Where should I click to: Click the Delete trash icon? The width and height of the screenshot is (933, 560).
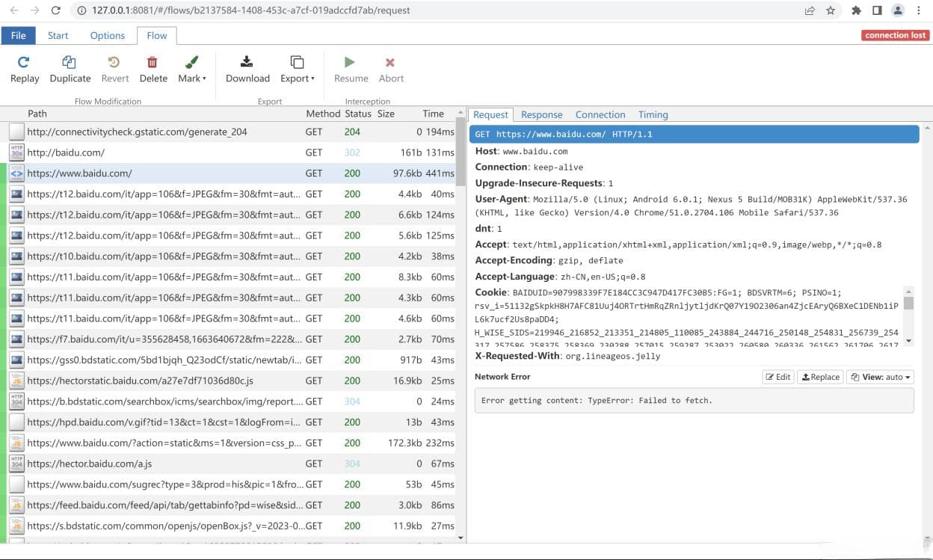point(153,63)
